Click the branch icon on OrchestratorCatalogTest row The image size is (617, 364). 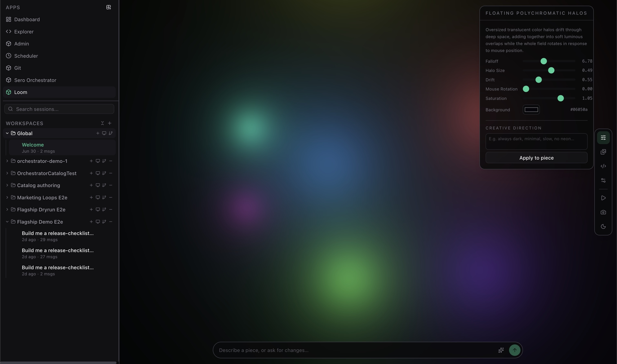[104, 173]
